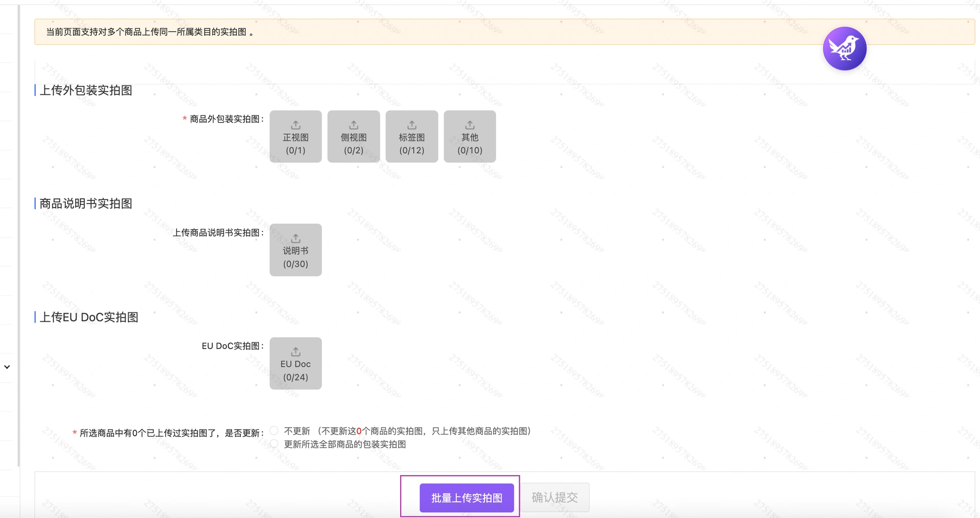980x518 pixels.
Task: Click the 上传商品说明书实拍图 field label
Action: tap(218, 232)
